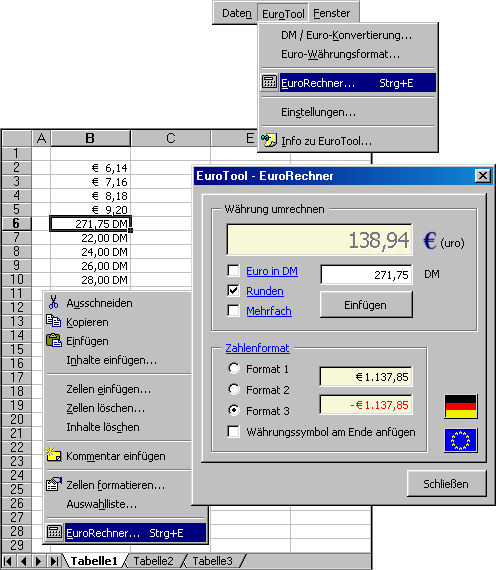
Task: Open the Daten menu
Action: 237,13
